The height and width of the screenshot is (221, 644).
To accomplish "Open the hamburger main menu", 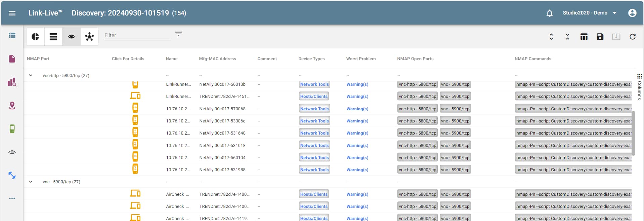I will (12, 13).
